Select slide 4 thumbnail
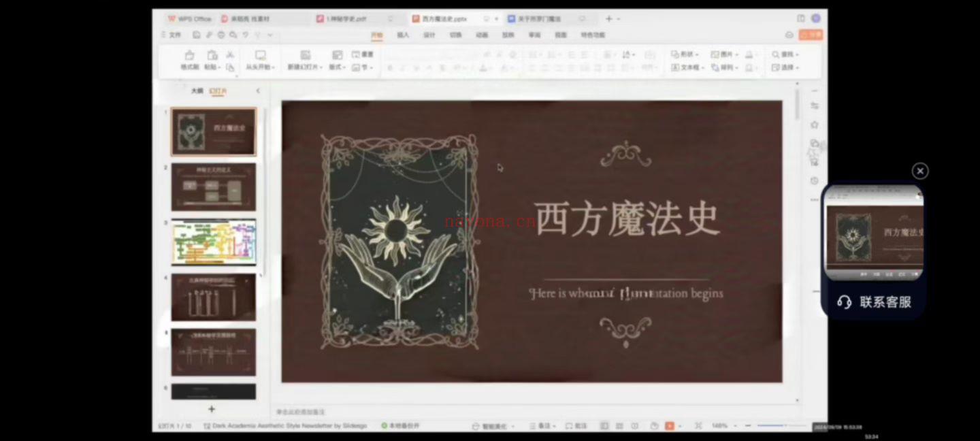Image resolution: width=980 pixels, height=441 pixels. (x=214, y=297)
